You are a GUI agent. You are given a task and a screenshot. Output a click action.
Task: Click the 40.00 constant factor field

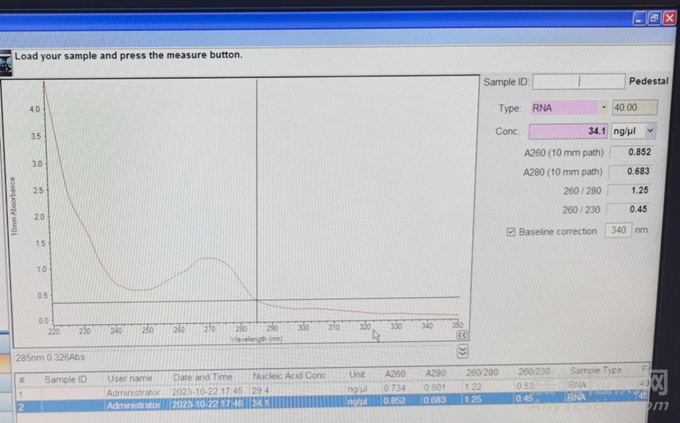pyautogui.click(x=634, y=108)
